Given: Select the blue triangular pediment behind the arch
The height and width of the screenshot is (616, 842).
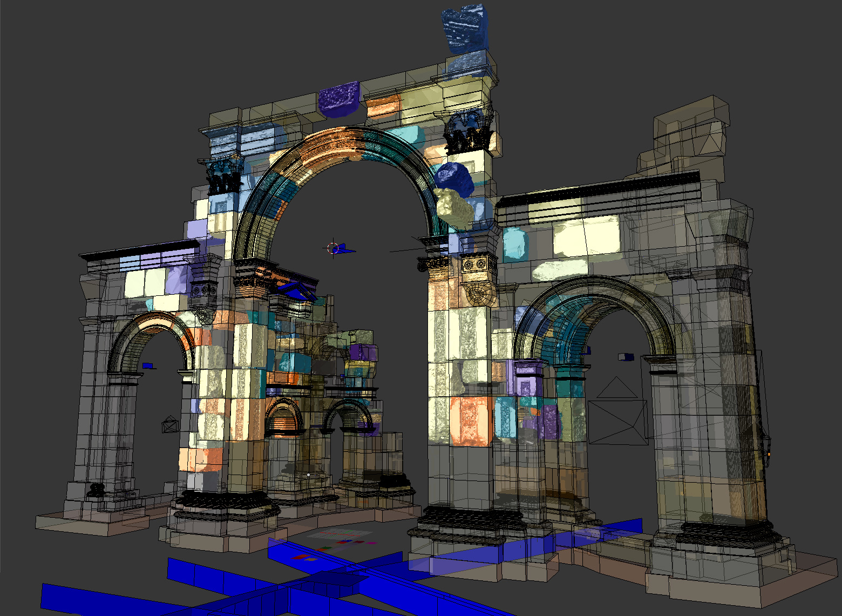Looking at the screenshot, I should [296, 291].
